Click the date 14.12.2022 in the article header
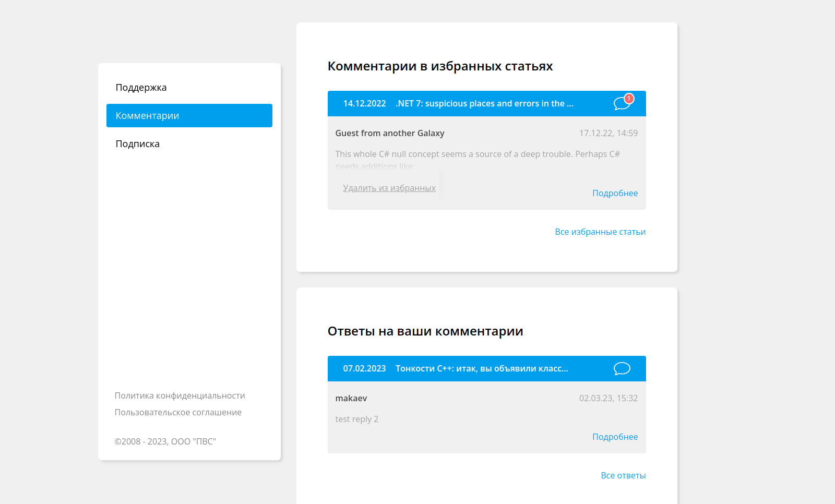Image resolution: width=835 pixels, height=504 pixels. coord(364,103)
